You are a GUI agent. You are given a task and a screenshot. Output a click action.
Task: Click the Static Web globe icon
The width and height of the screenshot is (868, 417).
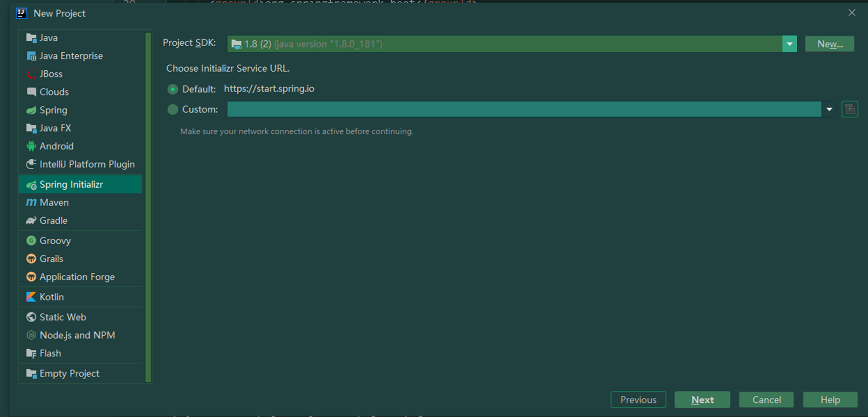pyautogui.click(x=31, y=317)
